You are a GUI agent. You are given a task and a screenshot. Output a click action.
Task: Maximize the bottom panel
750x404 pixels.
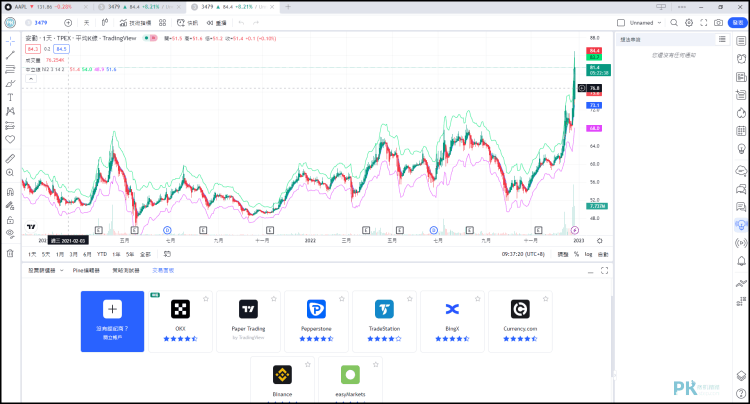coord(605,271)
